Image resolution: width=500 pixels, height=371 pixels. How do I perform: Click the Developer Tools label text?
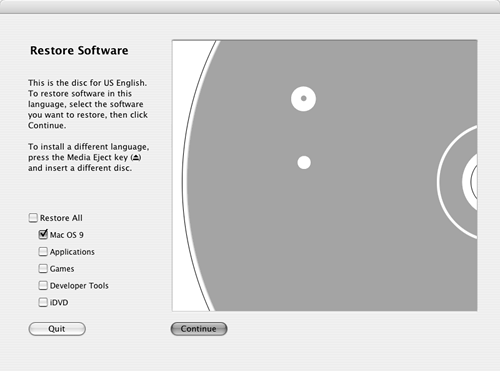pos(79,286)
